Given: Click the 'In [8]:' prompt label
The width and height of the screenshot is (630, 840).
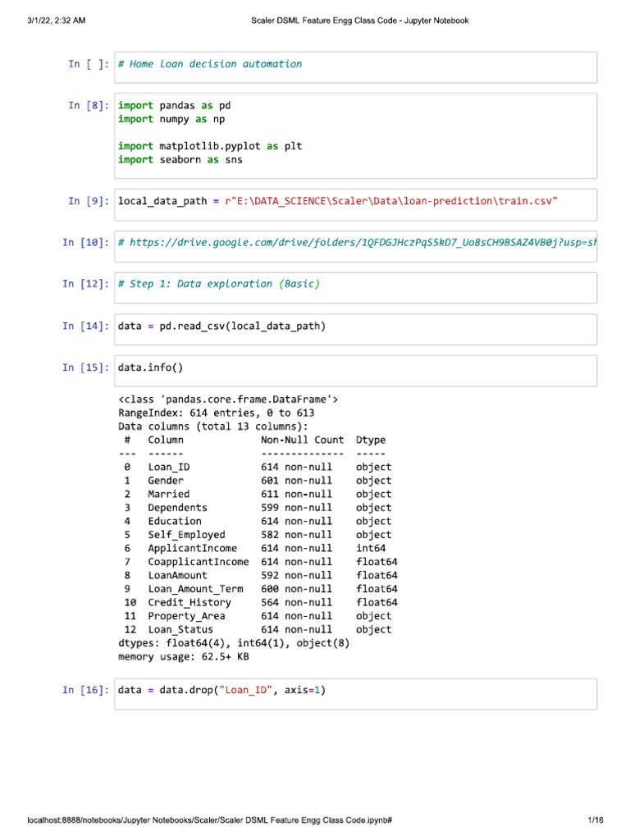Looking at the screenshot, I should click(89, 106).
